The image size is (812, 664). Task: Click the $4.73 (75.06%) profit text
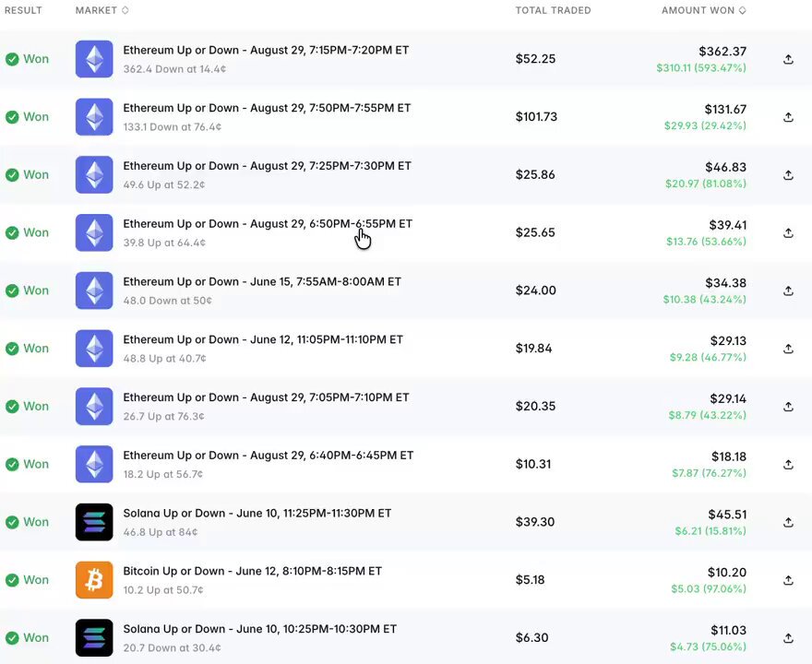tap(708, 646)
